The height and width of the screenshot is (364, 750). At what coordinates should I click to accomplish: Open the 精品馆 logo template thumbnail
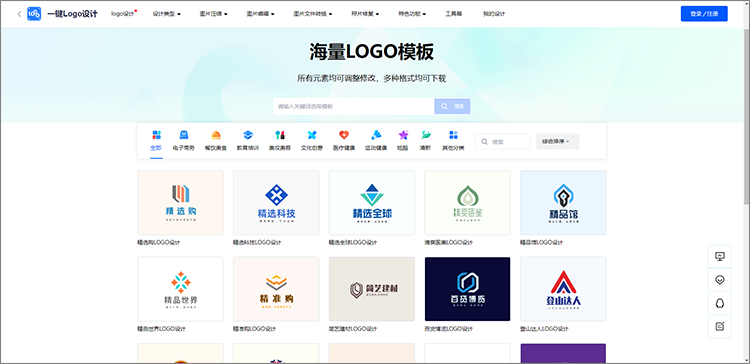[563, 203]
